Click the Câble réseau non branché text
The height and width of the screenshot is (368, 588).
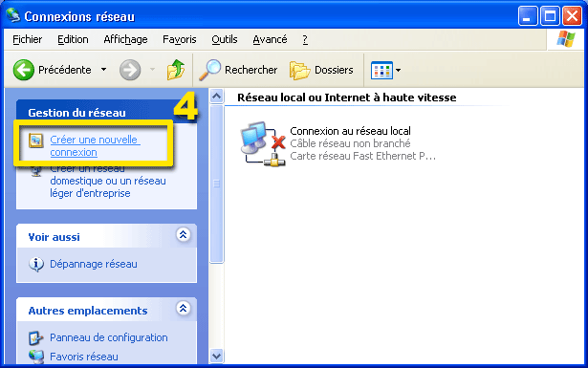[x=350, y=143]
